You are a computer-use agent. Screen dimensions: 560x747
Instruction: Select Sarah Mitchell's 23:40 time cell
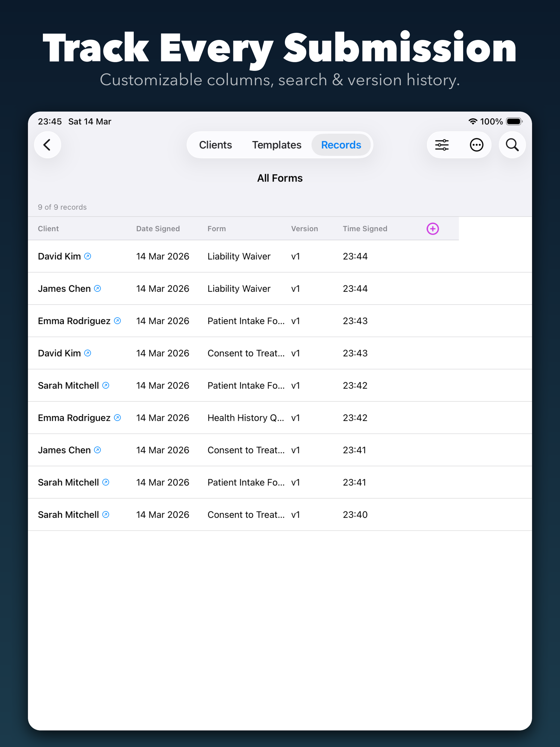(355, 514)
